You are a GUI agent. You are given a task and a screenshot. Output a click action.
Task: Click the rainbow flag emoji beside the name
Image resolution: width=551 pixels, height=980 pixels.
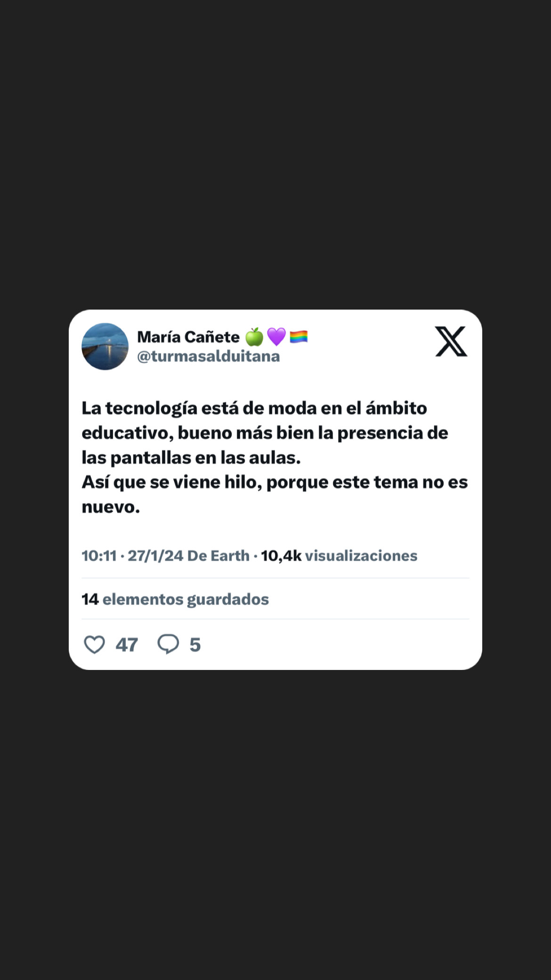click(299, 337)
